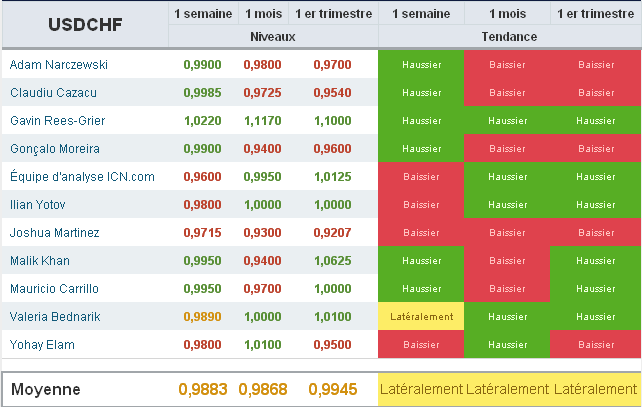Screen dimensions: 642x407
Task: Click Gavin Rees-Grier's 1,0220 weekly level
Action: [202, 121]
